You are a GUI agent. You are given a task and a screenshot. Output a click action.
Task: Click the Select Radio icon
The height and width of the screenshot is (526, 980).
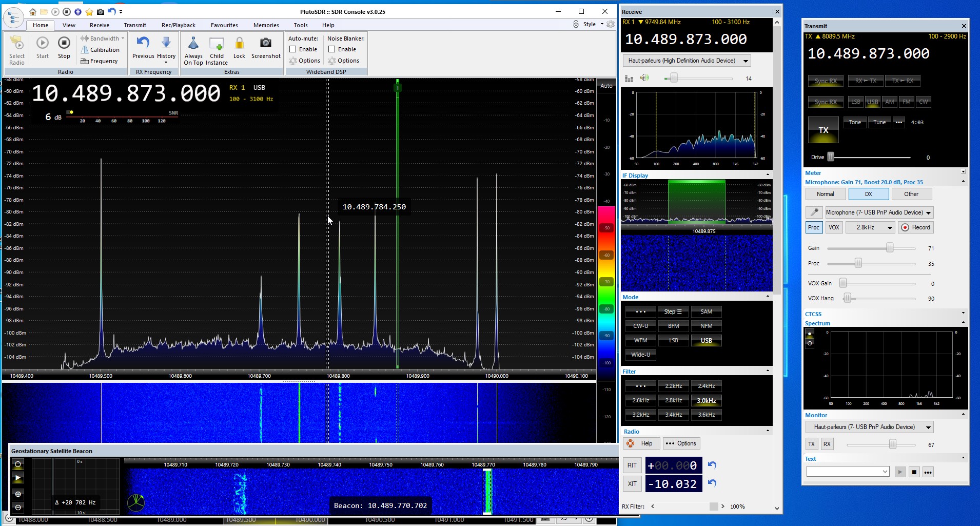[16, 43]
